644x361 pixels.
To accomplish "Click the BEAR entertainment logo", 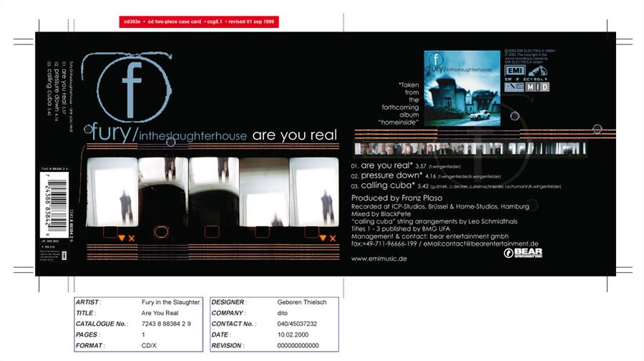I will 523,253.
